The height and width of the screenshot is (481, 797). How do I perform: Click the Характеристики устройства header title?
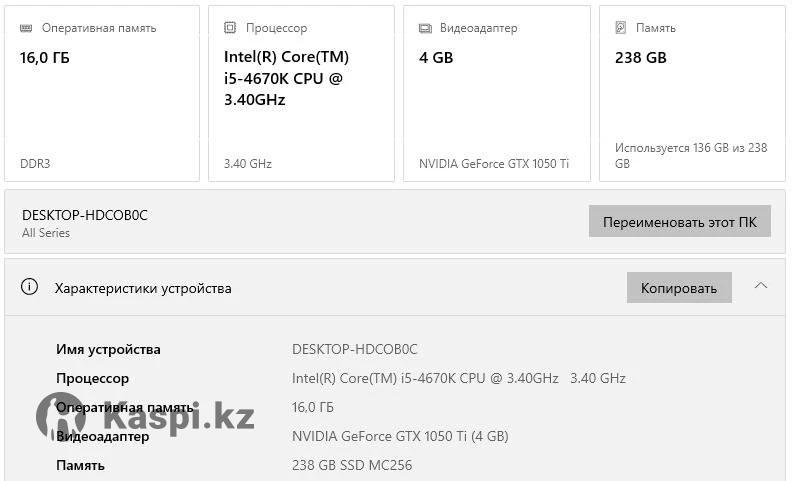143,288
